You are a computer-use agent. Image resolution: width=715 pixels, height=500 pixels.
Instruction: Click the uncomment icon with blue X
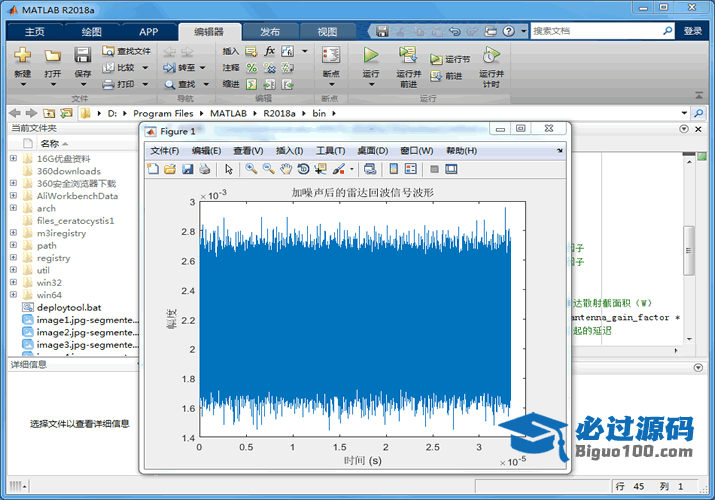click(269, 68)
